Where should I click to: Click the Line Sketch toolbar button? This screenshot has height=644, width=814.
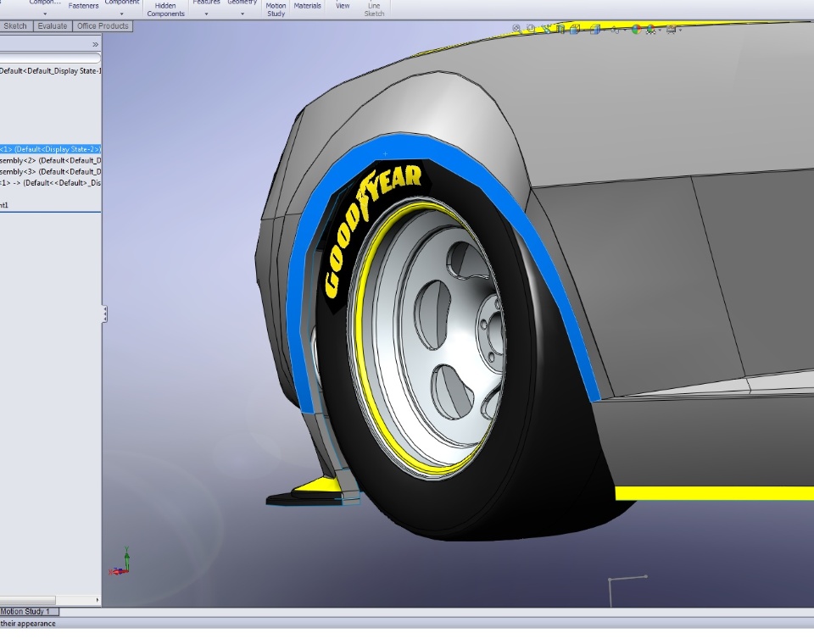[x=374, y=9]
